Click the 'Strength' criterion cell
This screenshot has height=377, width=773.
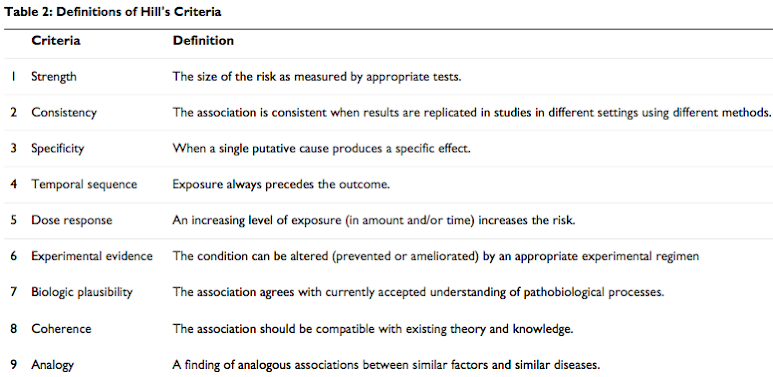[x=54, y=76]
